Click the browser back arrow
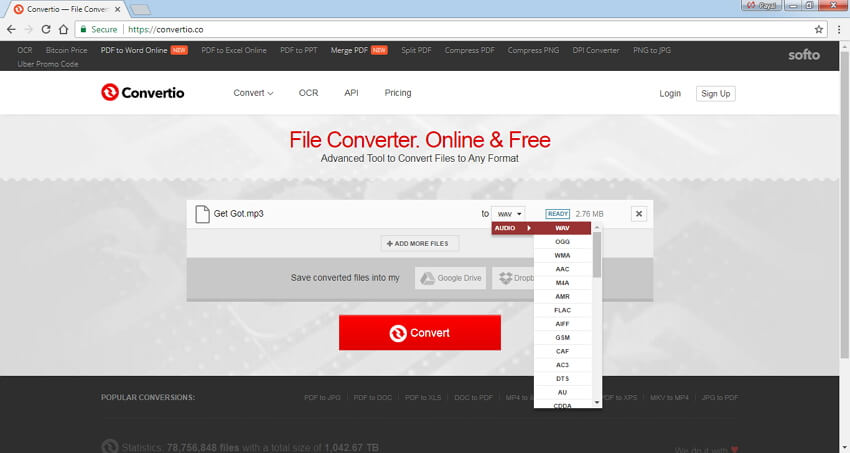The image size is (850, 453). pyautogui.click(x=11, y=29)
